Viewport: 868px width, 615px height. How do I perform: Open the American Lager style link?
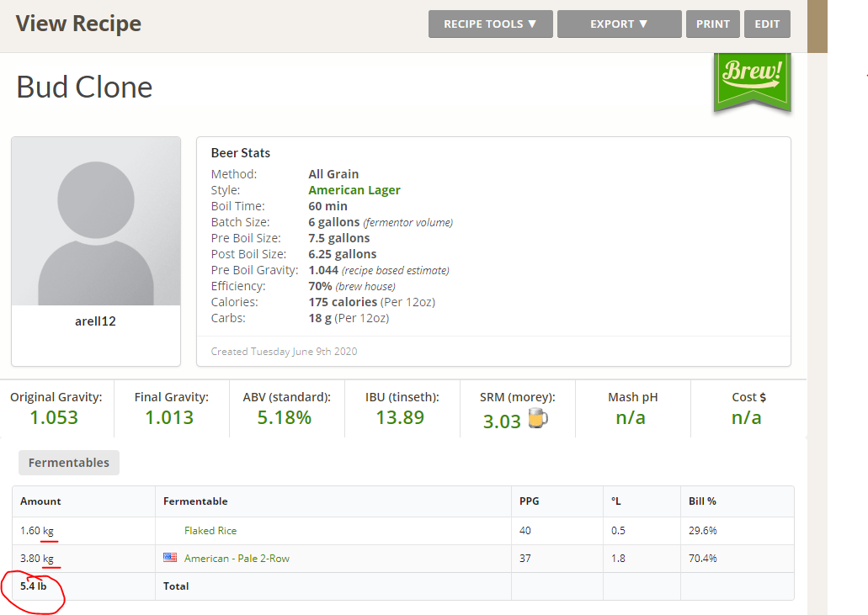(x=354, y=190)
